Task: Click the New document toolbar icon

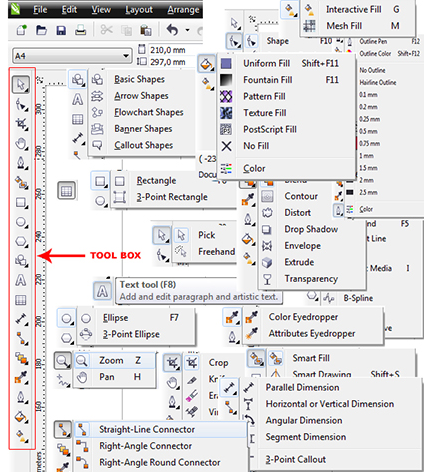Action: pos(22,30)
